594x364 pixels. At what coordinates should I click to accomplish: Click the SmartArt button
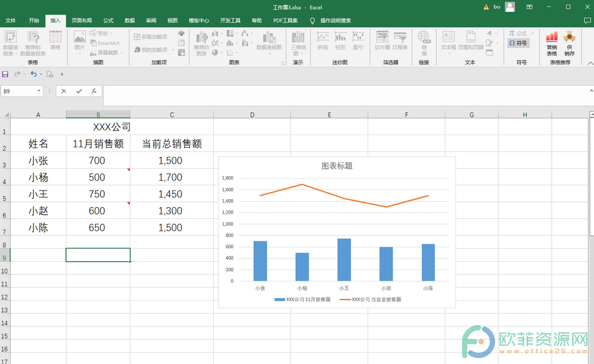coord(104,43)
